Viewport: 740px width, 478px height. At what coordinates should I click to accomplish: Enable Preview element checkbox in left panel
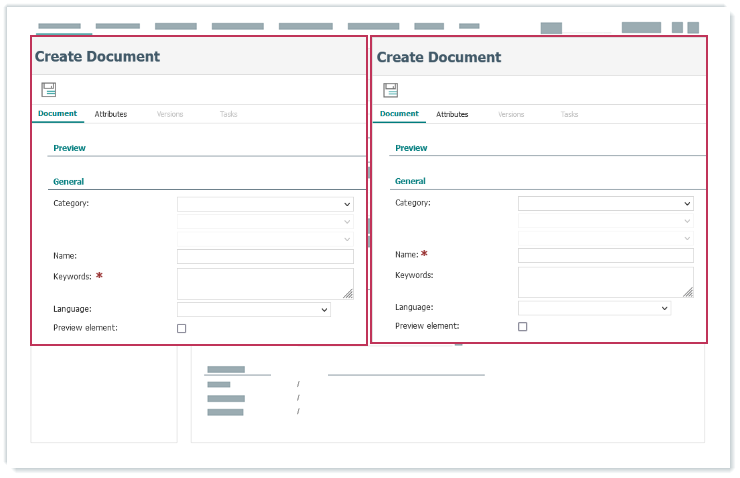click(x=181, y=328)
